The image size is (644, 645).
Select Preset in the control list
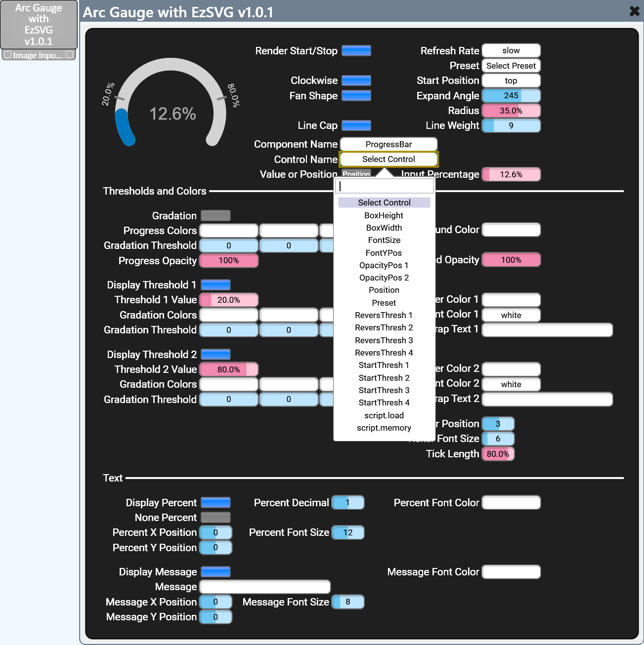(x=384, y=303)
